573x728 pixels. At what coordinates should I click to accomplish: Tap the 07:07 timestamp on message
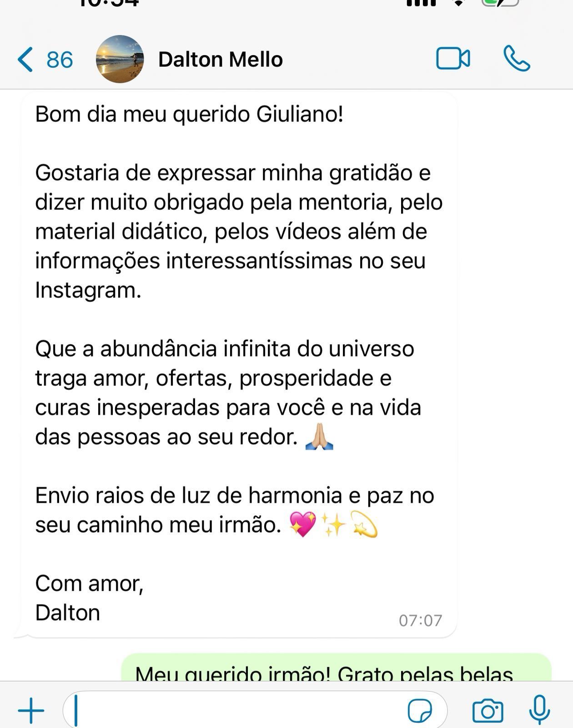420,621
